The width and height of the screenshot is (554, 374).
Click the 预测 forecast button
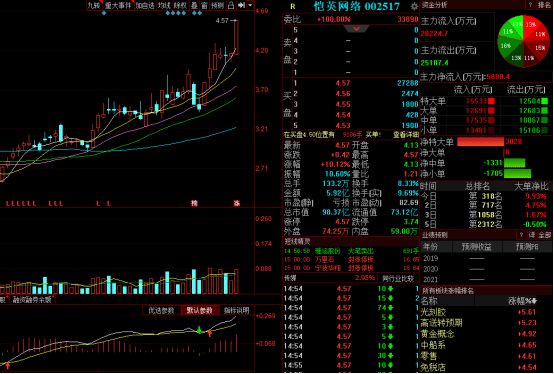pos(217,5)
